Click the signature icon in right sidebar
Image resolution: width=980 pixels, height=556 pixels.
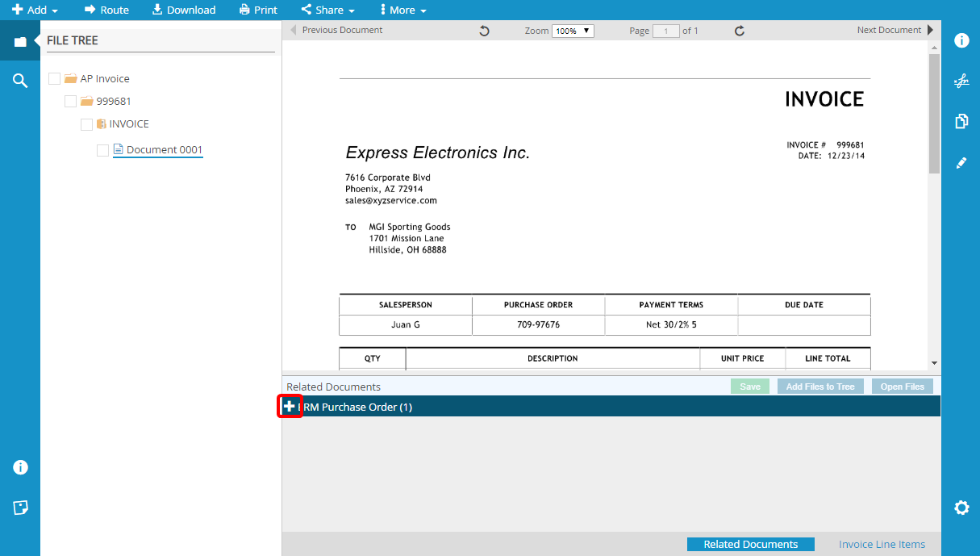961,81
